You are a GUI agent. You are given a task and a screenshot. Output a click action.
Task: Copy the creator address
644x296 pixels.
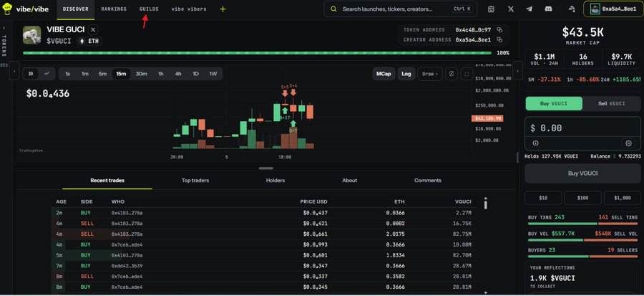[499, 40]
